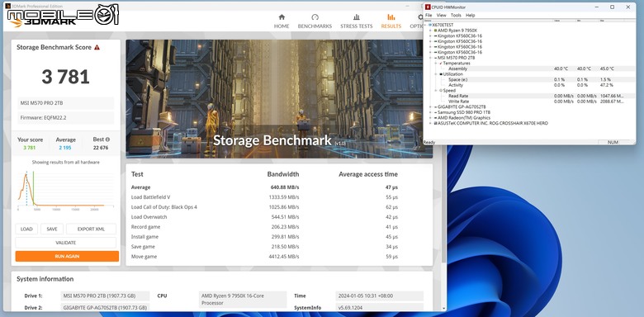Click the 3DMark title bar app icon

coord(7,6)
